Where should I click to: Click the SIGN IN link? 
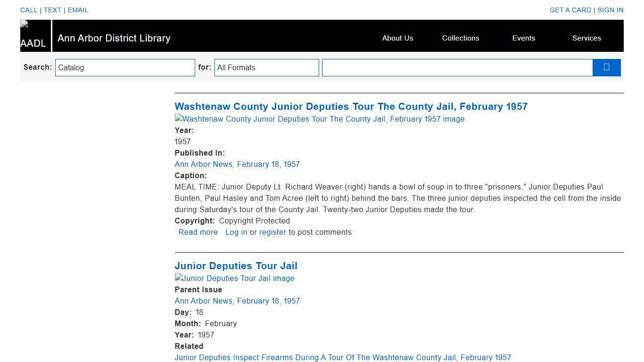coord(610,10)
